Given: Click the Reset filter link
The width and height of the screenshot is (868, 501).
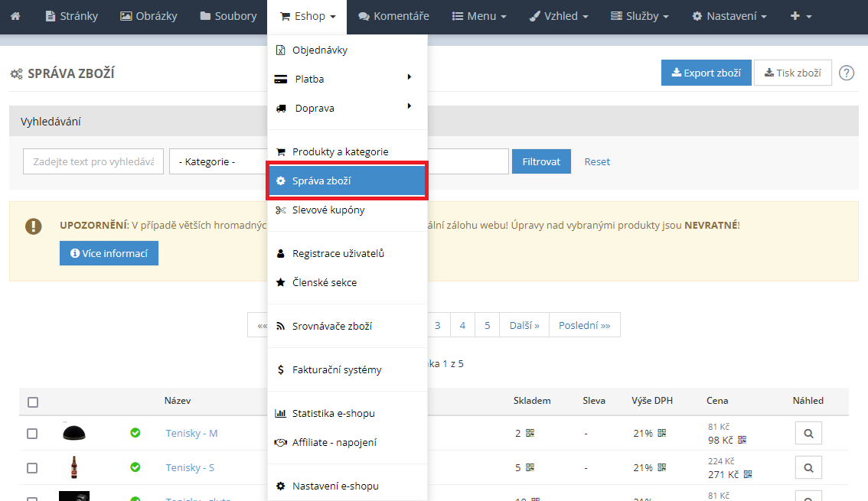Looking at the screenshot, I should pyautogui.click(x=597, y=162).
